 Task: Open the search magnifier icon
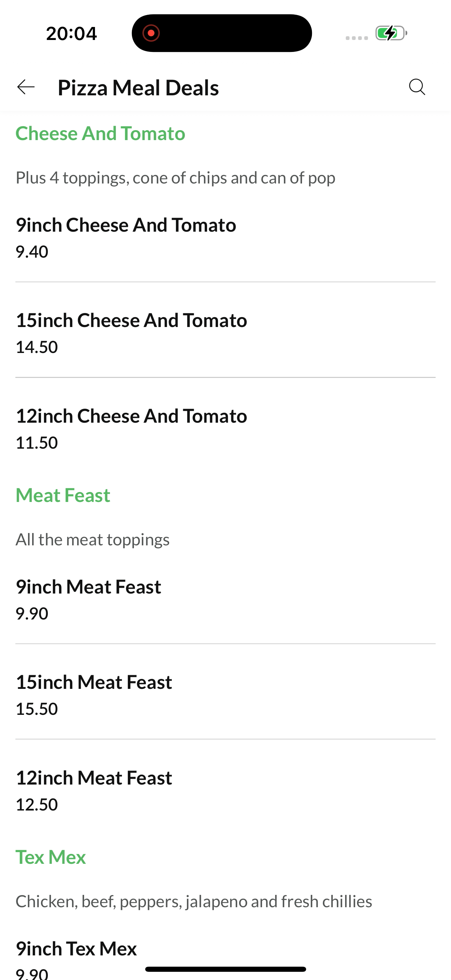pyautogui.click(x=417, y=87)
